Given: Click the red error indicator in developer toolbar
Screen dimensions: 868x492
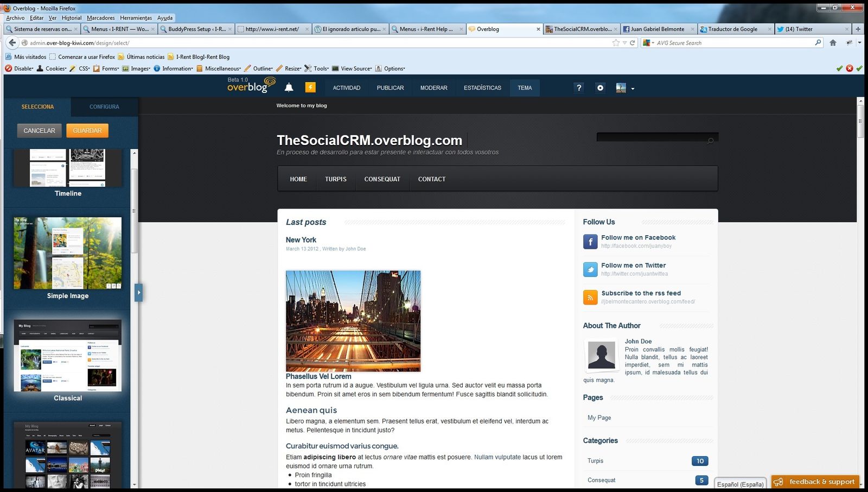Looking at the screenshot, I should tap(850, 68).
